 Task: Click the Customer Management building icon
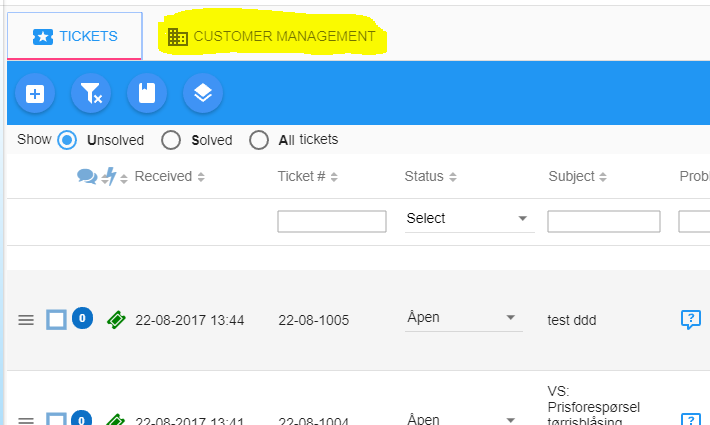[x=178, y=37]
